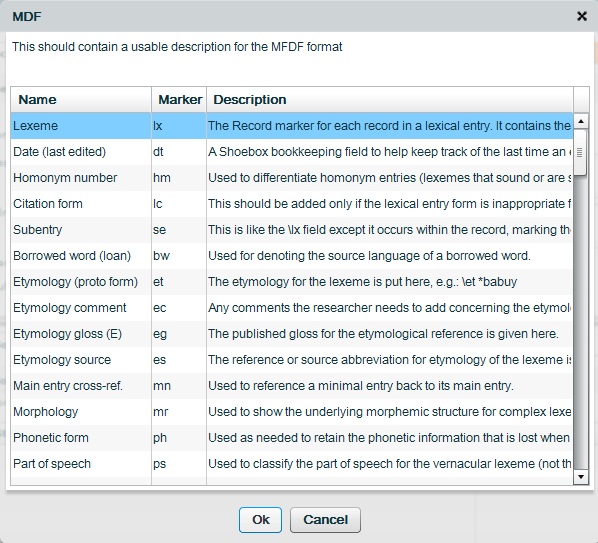Screen dimensions: 598x543
Task: Select the Subentry row
Action: (x=292, y=230)
